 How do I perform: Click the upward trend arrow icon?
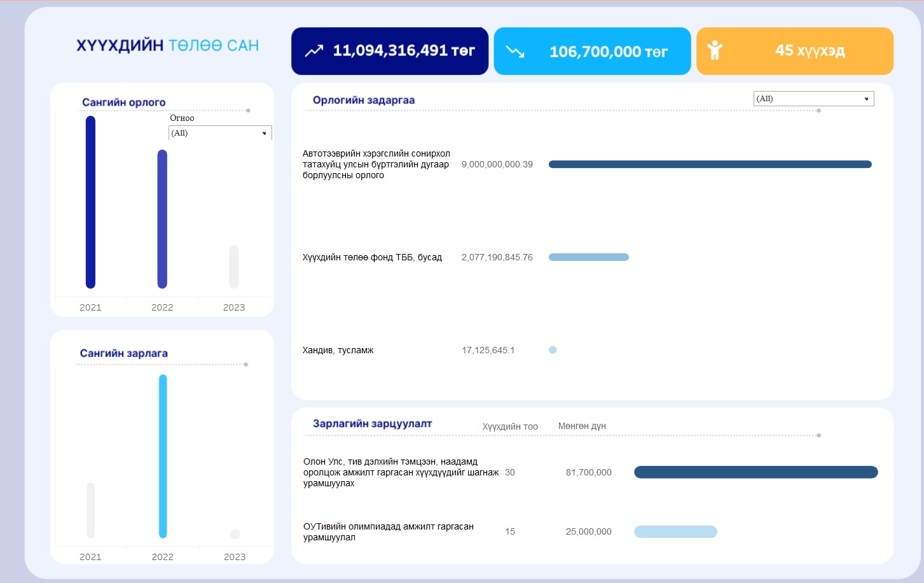[314, 52]
